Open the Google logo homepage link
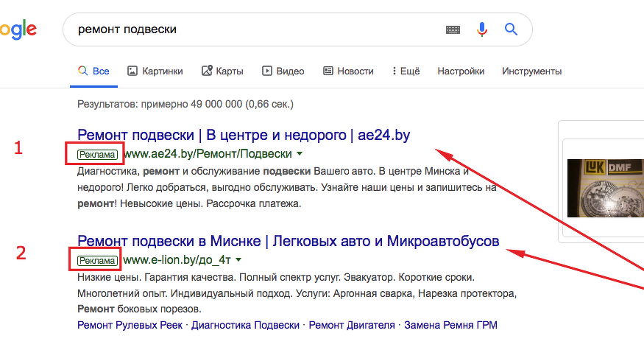 point(18,29)
